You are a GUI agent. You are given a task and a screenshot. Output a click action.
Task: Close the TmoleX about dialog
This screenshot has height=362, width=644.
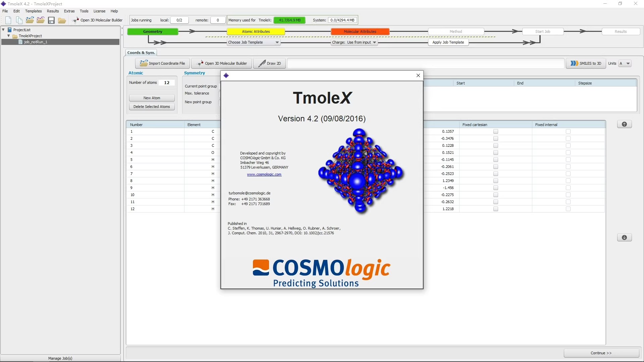coord(418,75)
